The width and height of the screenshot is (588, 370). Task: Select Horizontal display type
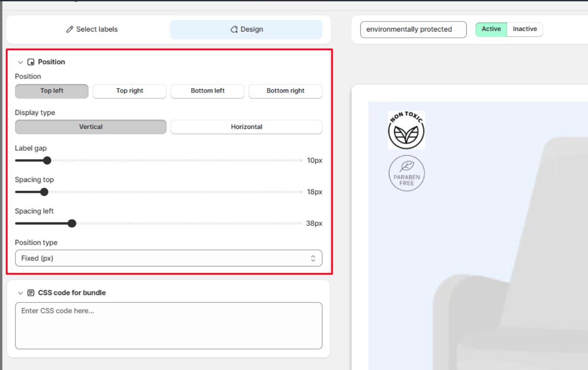click(x=246, y=127)
